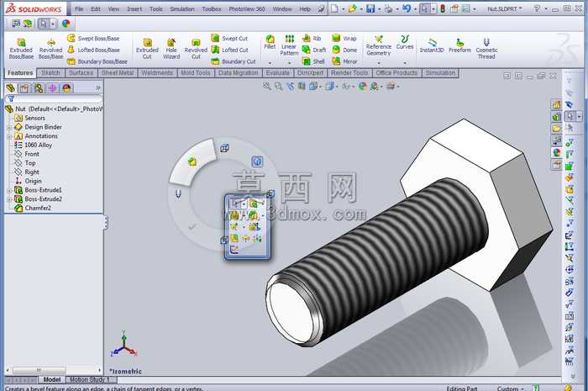Open the DimXpertManager tab
The image size is (588, 391).
[x=52, y=88]
